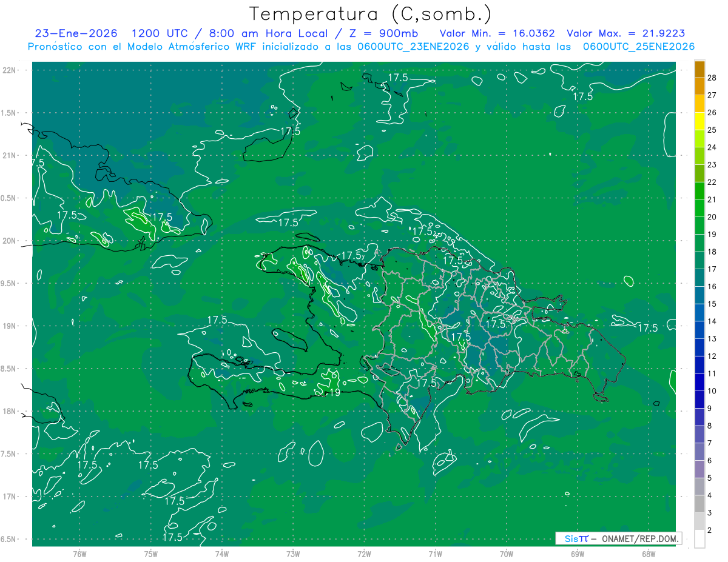Click longitude axis label "74W"

point(222,554)
